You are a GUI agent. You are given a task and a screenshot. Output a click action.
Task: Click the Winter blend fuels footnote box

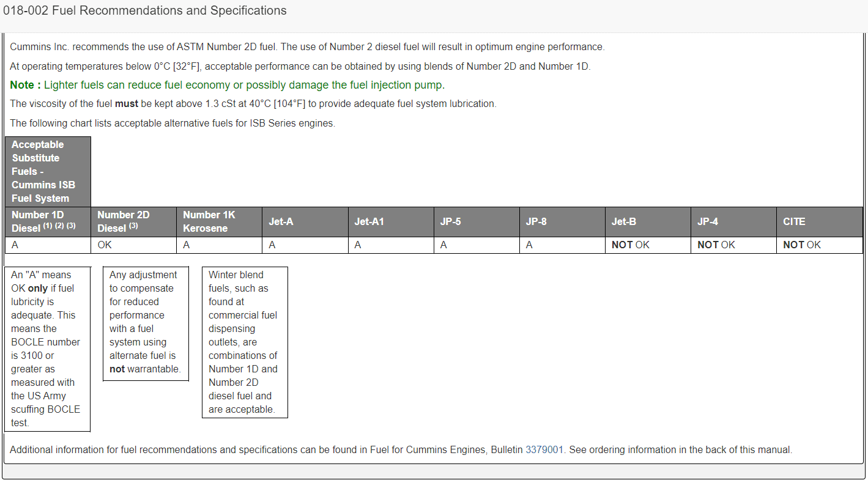tap(245, 342)
